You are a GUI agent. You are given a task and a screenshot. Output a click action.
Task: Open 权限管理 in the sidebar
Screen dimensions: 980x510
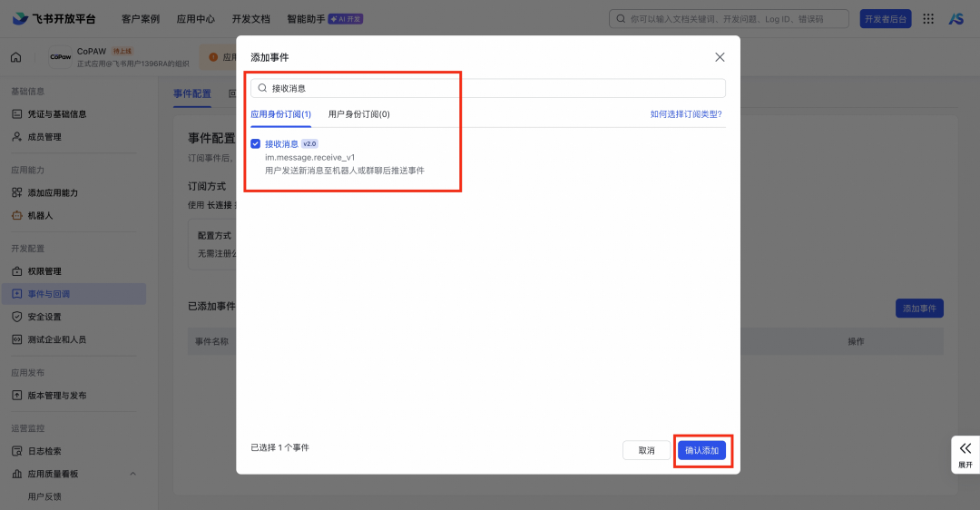click(x=44, y=271)
